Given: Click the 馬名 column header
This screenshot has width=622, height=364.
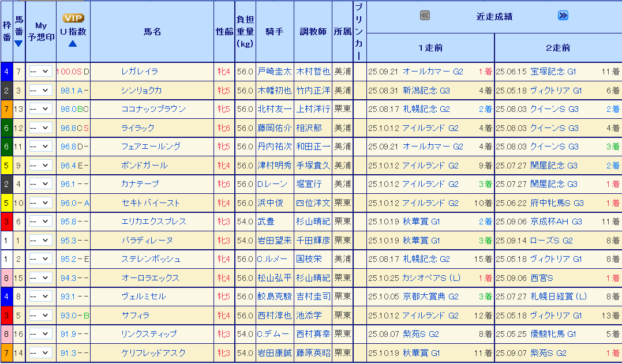Looking at the screenshot, I should (x=152, y=32).
